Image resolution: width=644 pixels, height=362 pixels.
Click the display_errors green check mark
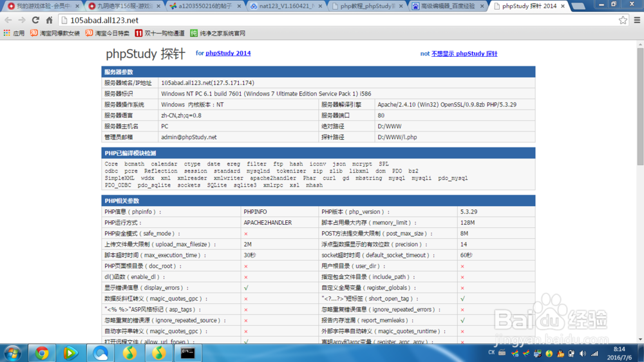(246, 288)
